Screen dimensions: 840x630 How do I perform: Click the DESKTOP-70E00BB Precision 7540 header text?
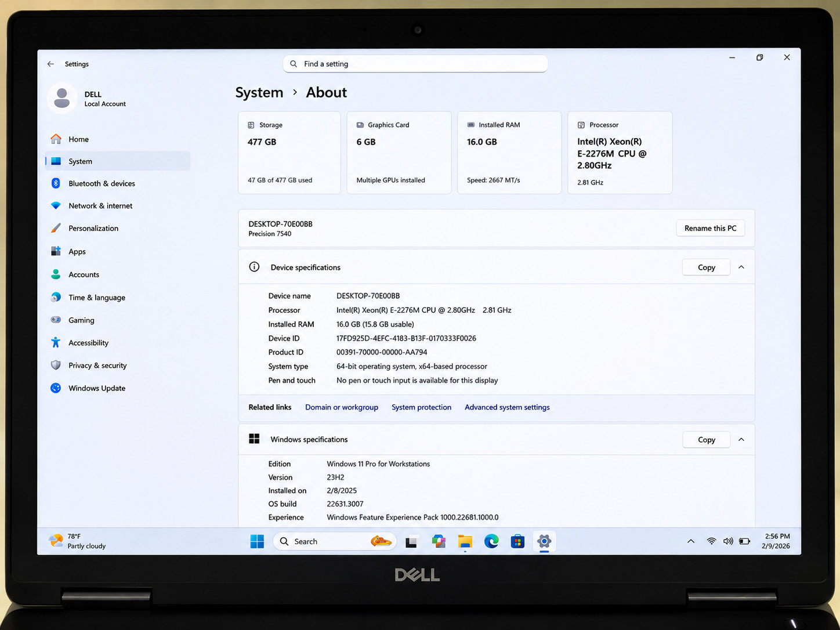coord(280,229)
